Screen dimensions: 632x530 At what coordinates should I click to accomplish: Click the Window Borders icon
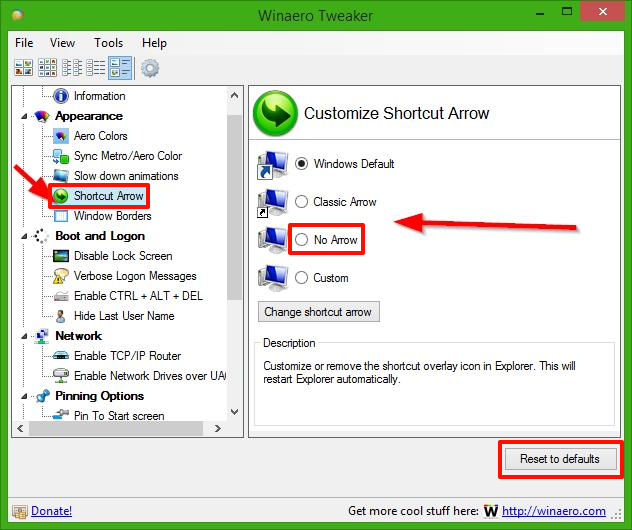click(x=61, y=216)
